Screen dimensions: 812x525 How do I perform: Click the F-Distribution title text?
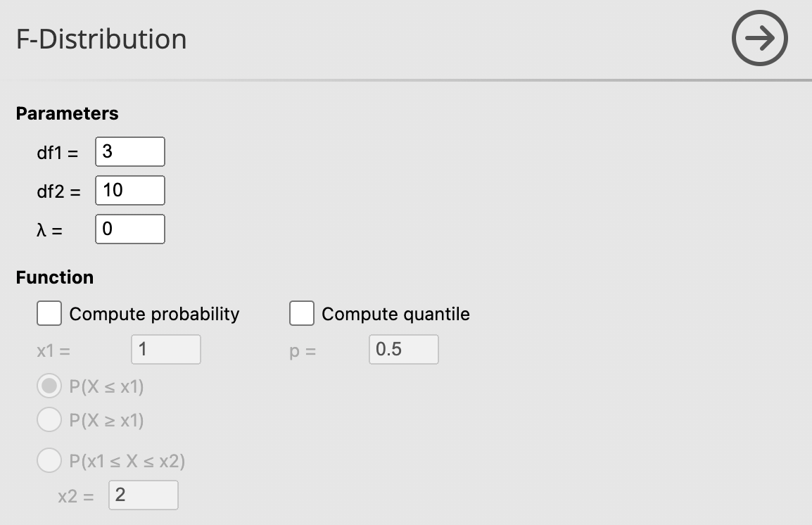coord(101,39)
